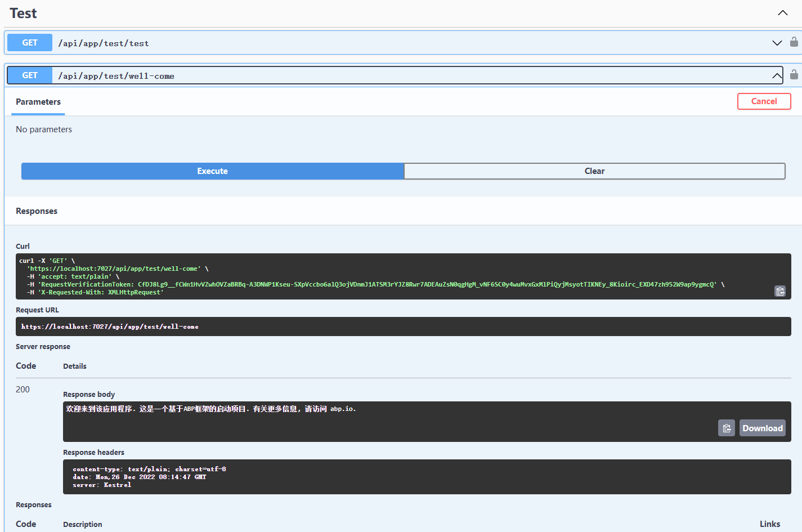Click the Response body label
Image resolution: width=802 pixels, height=532 pixels.
(89, 395)
